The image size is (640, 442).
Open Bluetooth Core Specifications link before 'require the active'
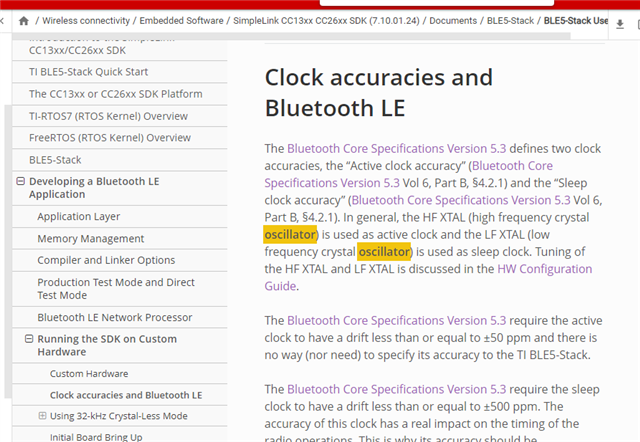(x=396, y=320)
